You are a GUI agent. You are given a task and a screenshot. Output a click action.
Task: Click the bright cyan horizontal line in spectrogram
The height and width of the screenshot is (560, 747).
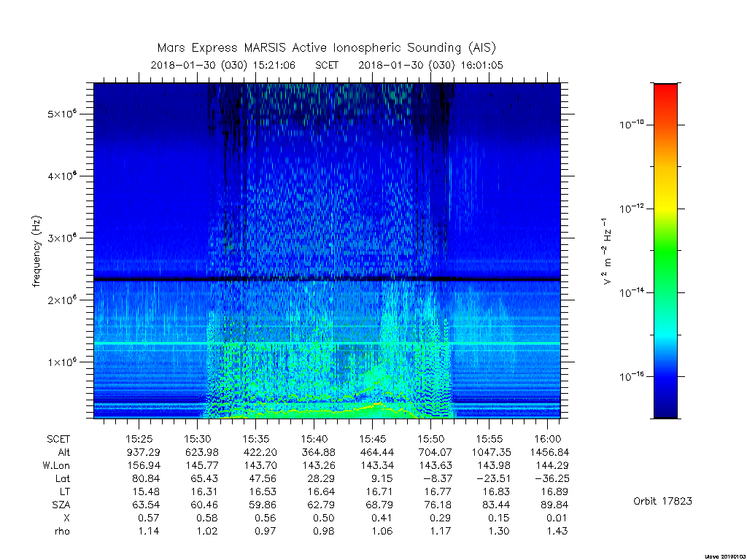point(327,343)
